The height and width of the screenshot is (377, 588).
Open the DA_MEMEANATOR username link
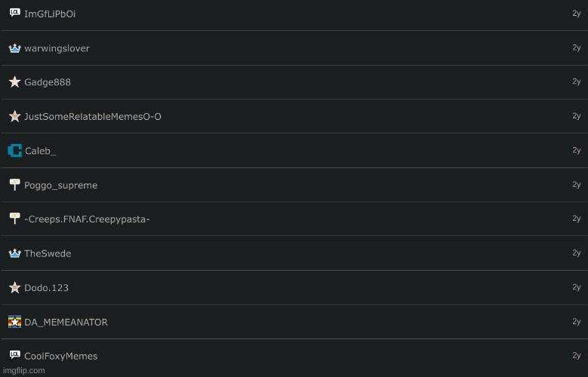66,322
